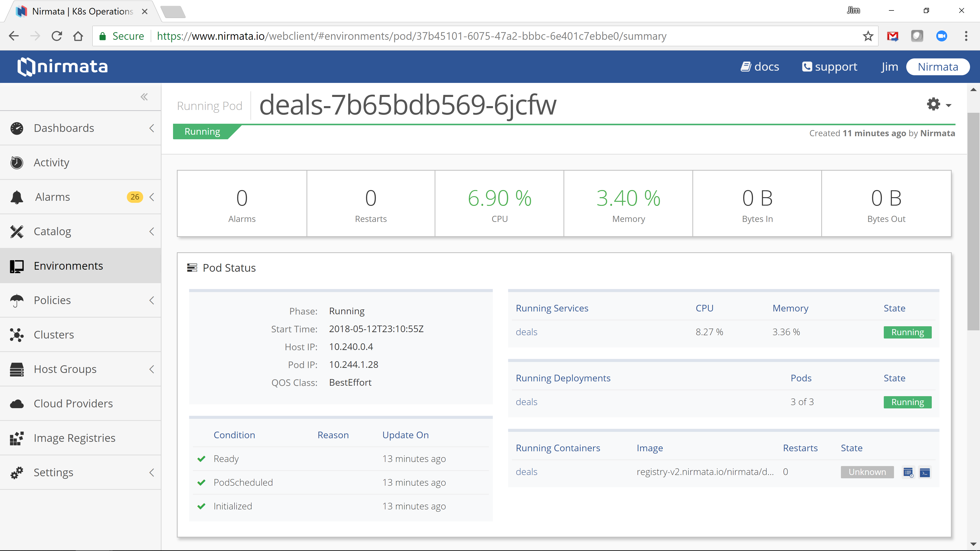Open Chrome three-dot menu
The image size is (980, 551).
tap(966, 36)
